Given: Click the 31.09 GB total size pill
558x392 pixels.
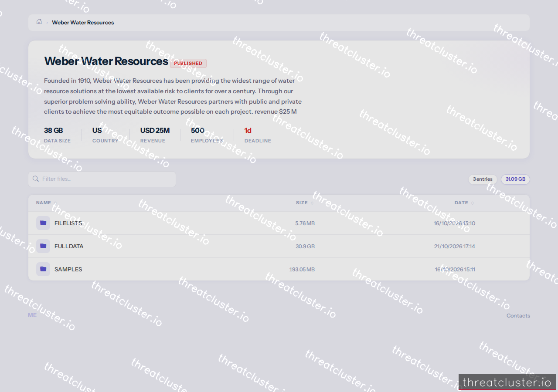Looking at the screenshot, I should (x=515, y=179).
